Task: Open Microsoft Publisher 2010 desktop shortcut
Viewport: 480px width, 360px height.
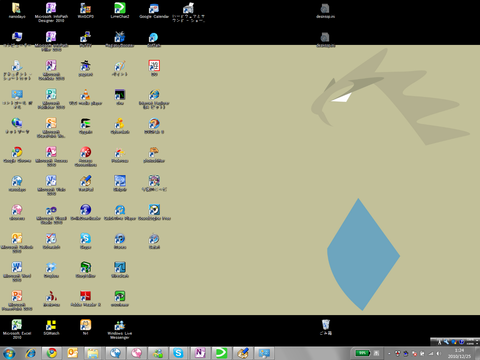Action: tap(51, 99)
